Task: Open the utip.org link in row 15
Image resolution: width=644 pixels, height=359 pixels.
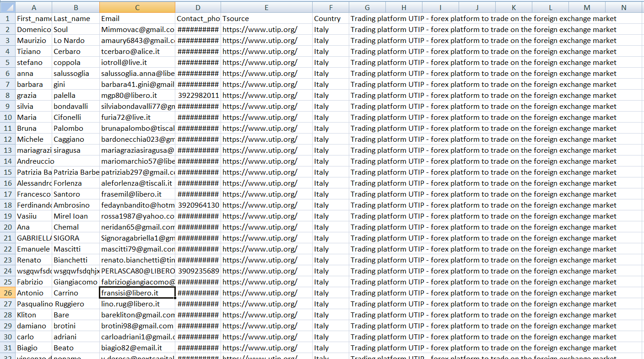Action: [260, 172]
